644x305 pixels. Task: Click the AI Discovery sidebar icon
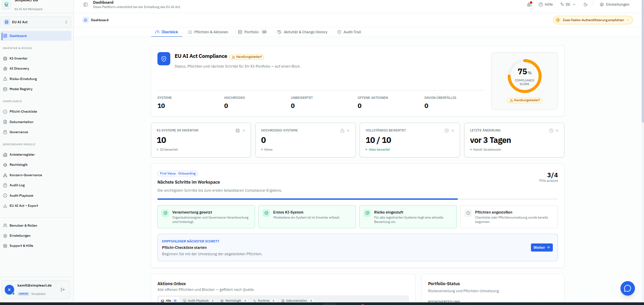pyautogui.click(x=5, y=69)
